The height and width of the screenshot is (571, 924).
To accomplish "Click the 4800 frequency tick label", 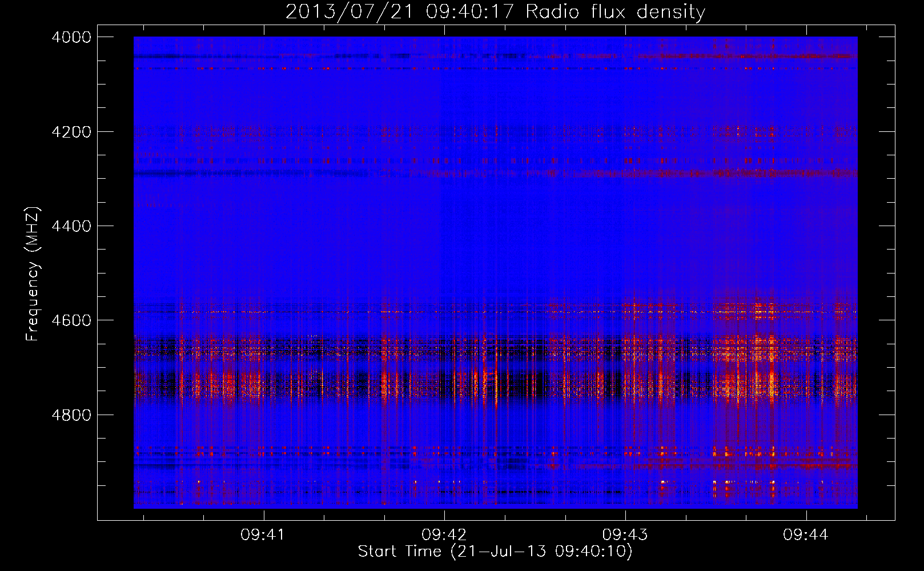I will click(x=71, y=415).
